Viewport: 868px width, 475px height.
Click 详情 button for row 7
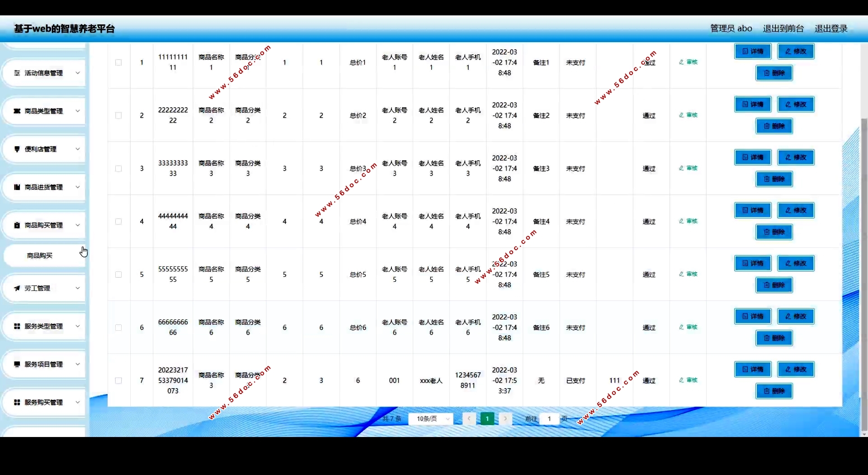[x=753, y=369]
